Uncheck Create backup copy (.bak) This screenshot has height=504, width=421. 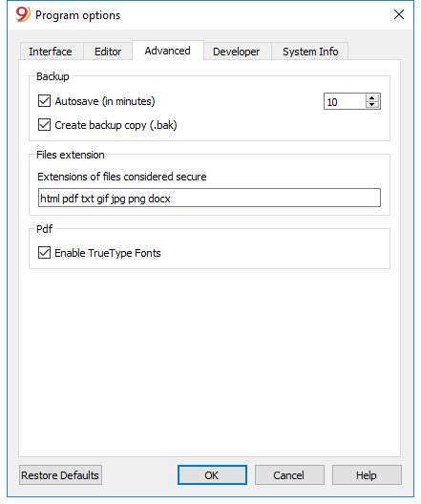tap(44, 125)
